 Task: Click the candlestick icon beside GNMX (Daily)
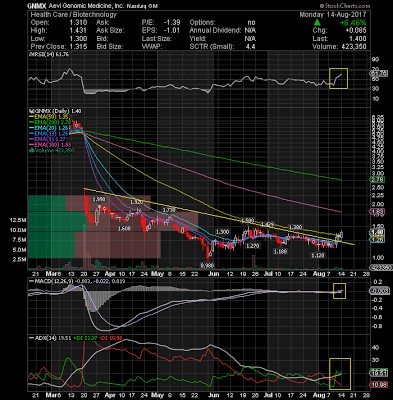[x=31, y=111]
